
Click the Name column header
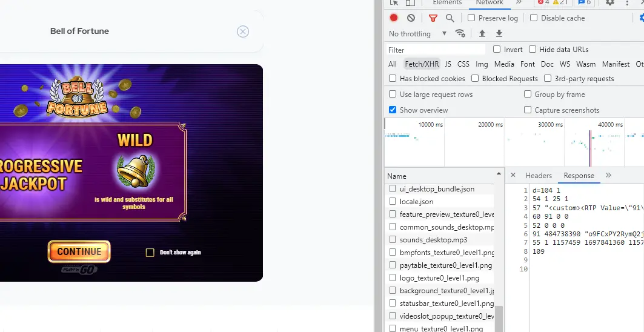pos(440,176)
